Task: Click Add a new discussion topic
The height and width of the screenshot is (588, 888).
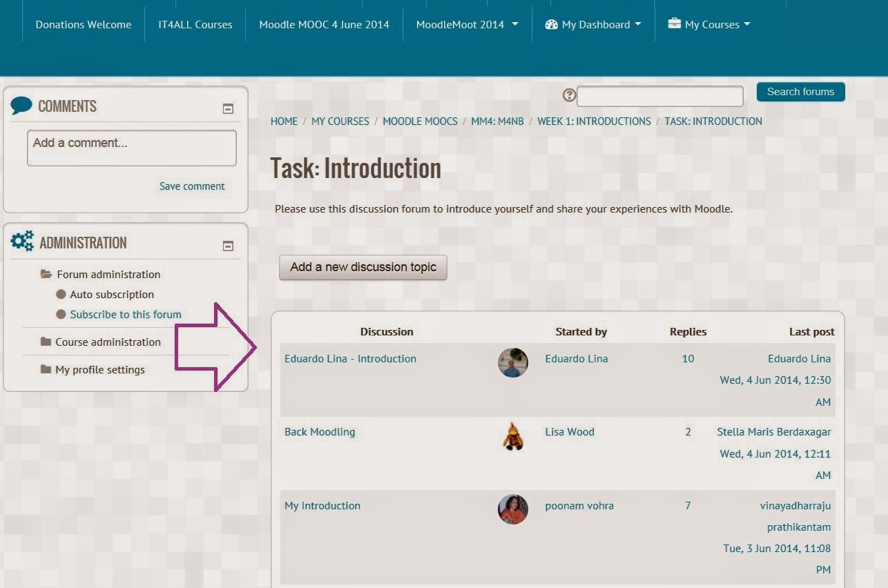Action: coord(363,267)
